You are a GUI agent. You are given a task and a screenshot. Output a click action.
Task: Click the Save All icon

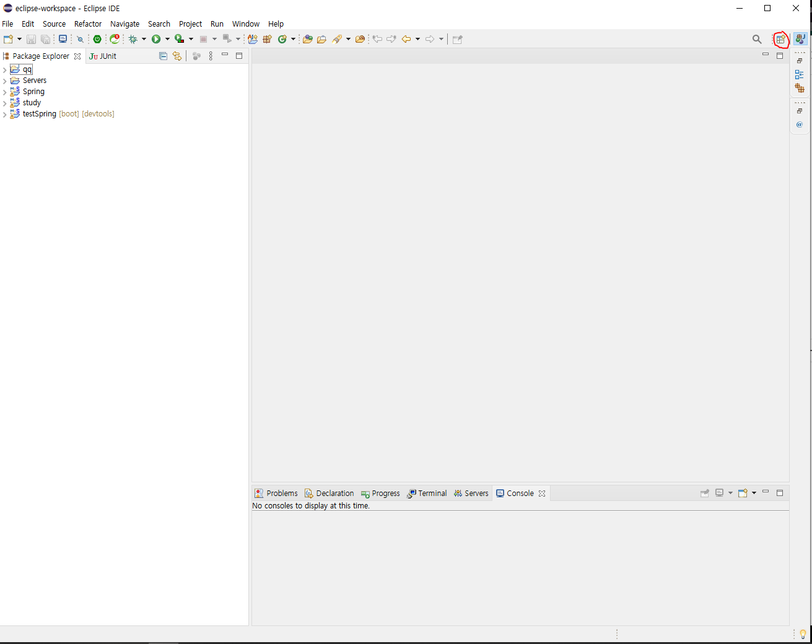tap(45, 39)
